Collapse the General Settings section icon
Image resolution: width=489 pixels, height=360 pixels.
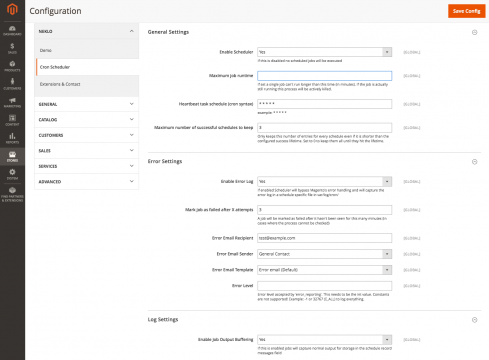click(x=475, y=32)
